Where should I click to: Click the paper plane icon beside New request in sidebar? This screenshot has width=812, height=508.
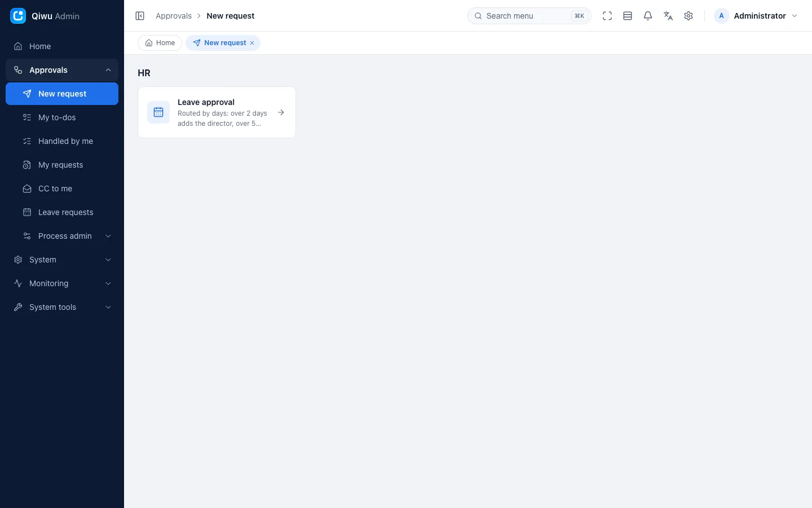pyautogui.click(x=27, y=94)
